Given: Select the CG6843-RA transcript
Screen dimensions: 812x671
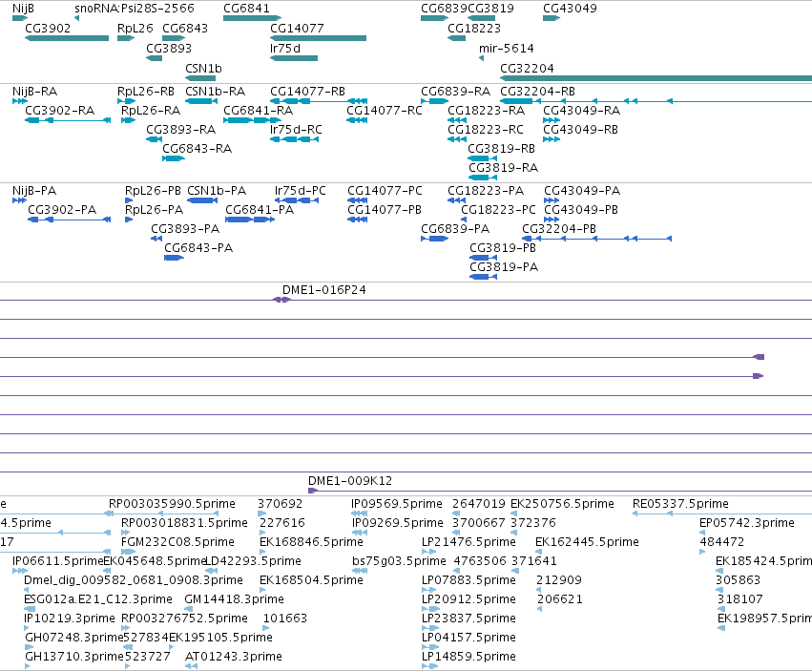Looking at the screenshot, I should tap(174, 158).
